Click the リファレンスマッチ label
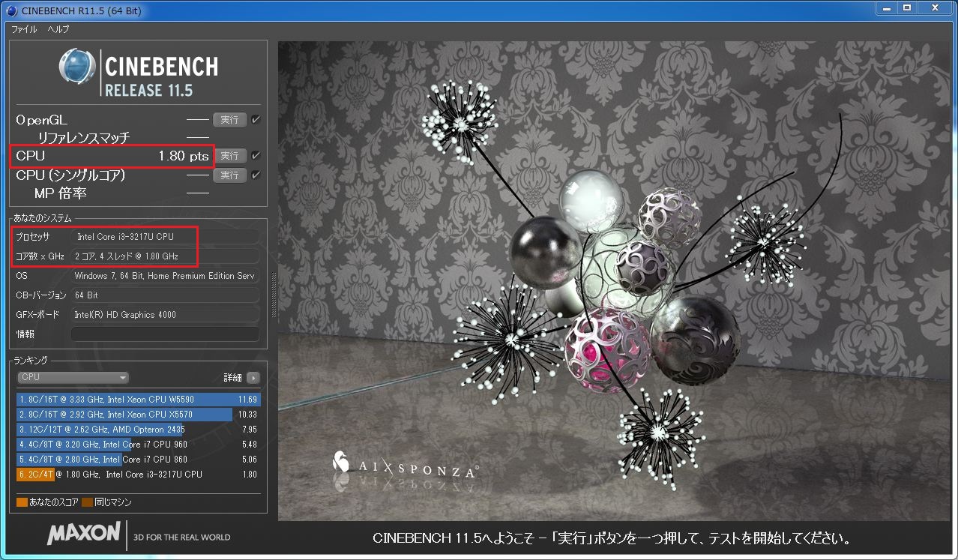Image resolution: width=958 pixels, height=560 pixels. (x=84, y=138)
